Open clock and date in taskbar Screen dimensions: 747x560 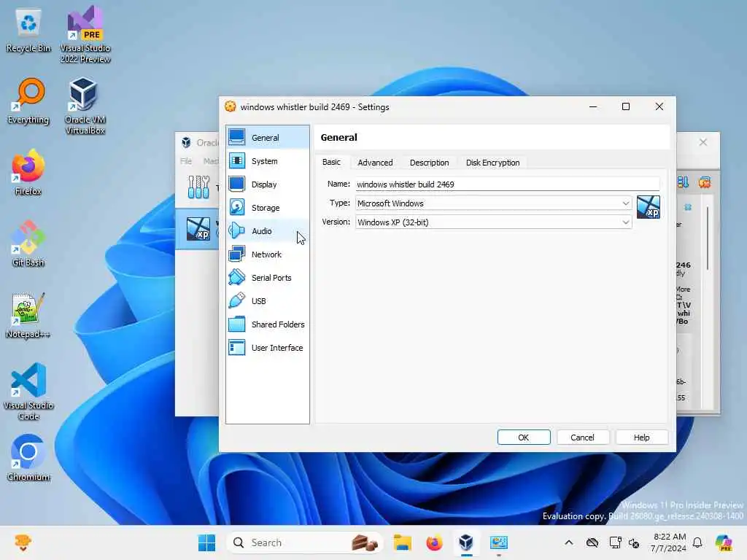(668, 542)
